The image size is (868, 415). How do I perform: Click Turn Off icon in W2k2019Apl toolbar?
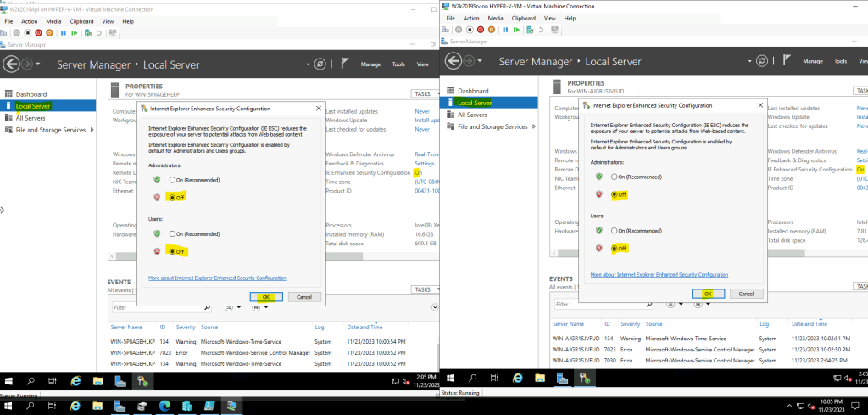coord(28,33)
